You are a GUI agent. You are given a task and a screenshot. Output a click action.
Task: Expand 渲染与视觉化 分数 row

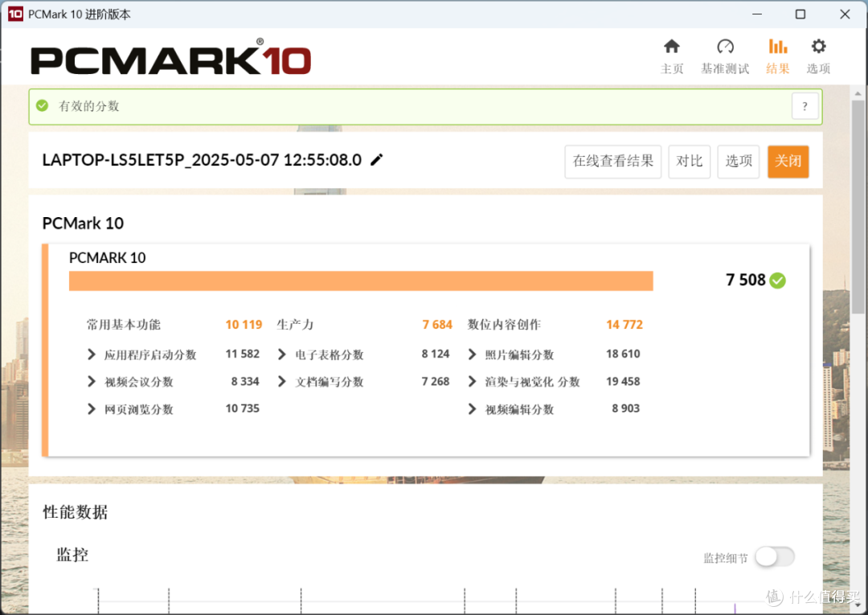point(473,381)
